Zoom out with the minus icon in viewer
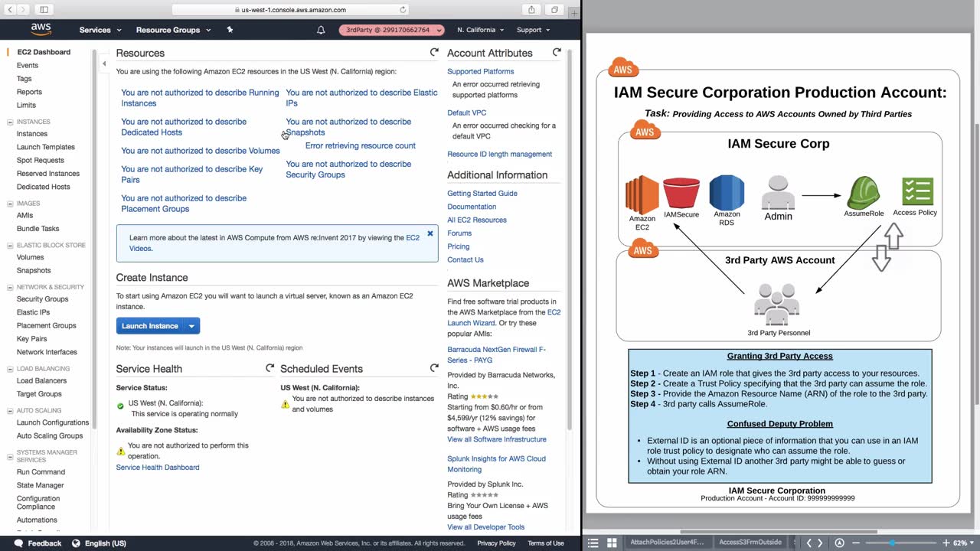Viewport: 980px width, 551px height. pyautogui.click(x=856, y=543)
